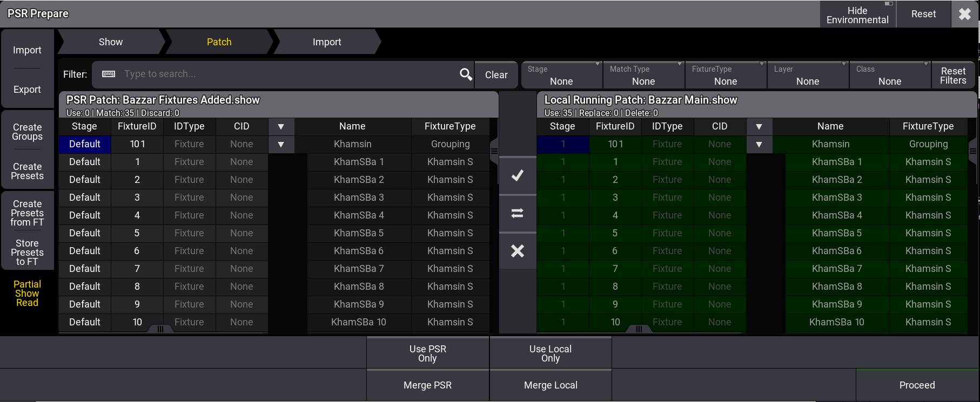Click the PSR Patch column header arrow icon
The width and height of the screenshot is (980, 402).
281,127
